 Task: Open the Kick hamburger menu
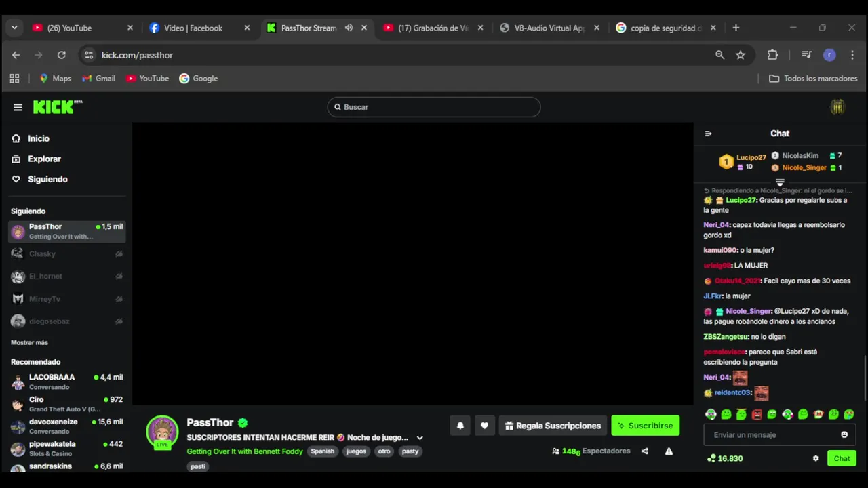point(18,107)
